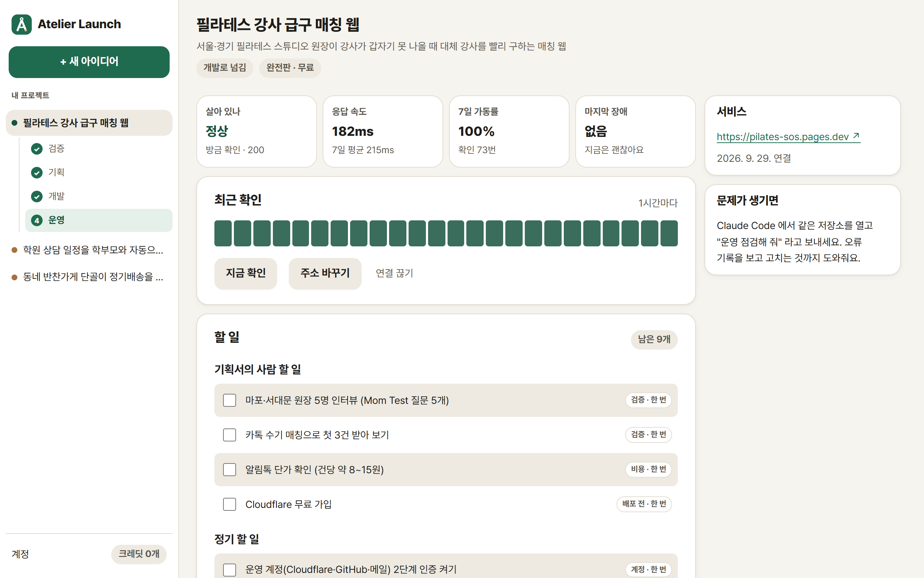Click the + 새 아이디어 button
Image resolution: width=924 pixels, height=578 pixels.
pos(89,62)
